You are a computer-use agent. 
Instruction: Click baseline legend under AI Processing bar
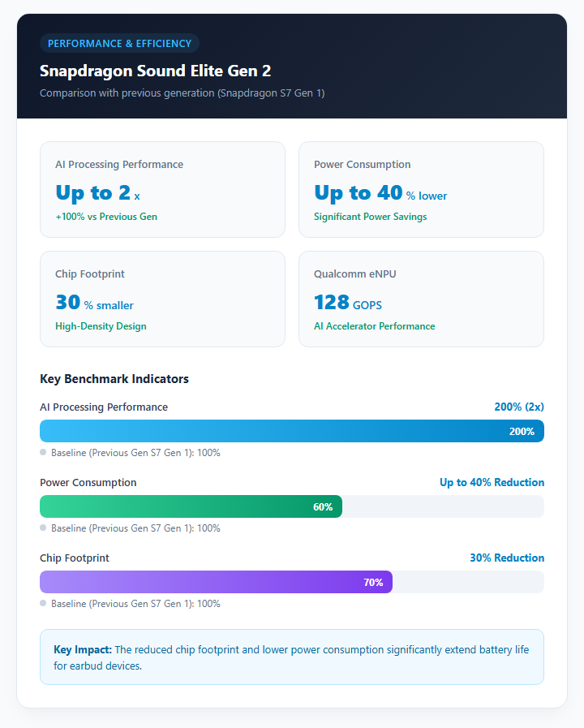pos(131,453)
